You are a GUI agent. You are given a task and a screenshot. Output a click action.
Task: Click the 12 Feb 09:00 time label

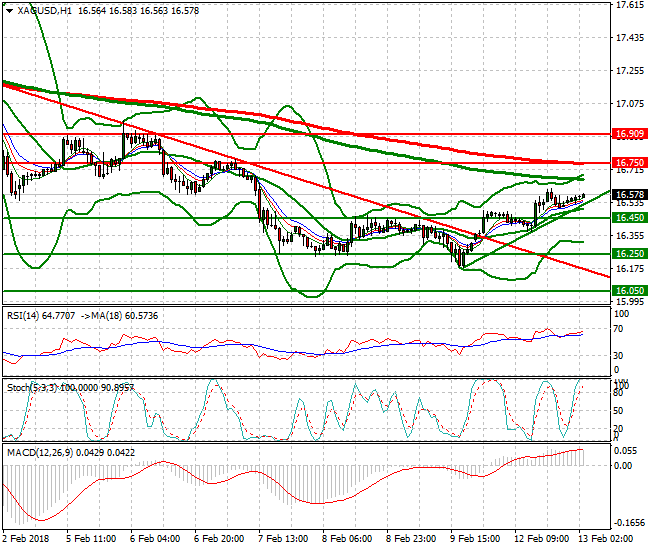click(x=541, y=539)
